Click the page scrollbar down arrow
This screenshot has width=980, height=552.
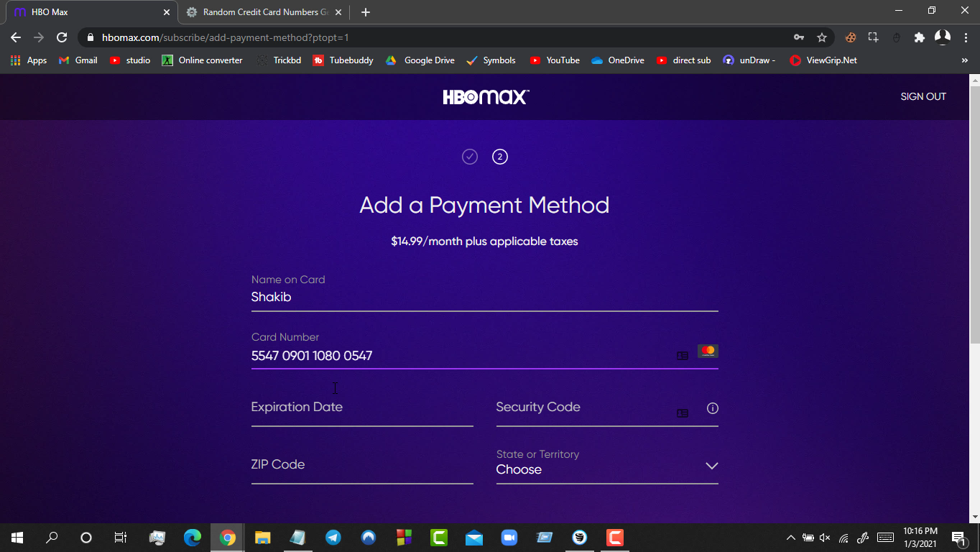click(x=975, y=517)
